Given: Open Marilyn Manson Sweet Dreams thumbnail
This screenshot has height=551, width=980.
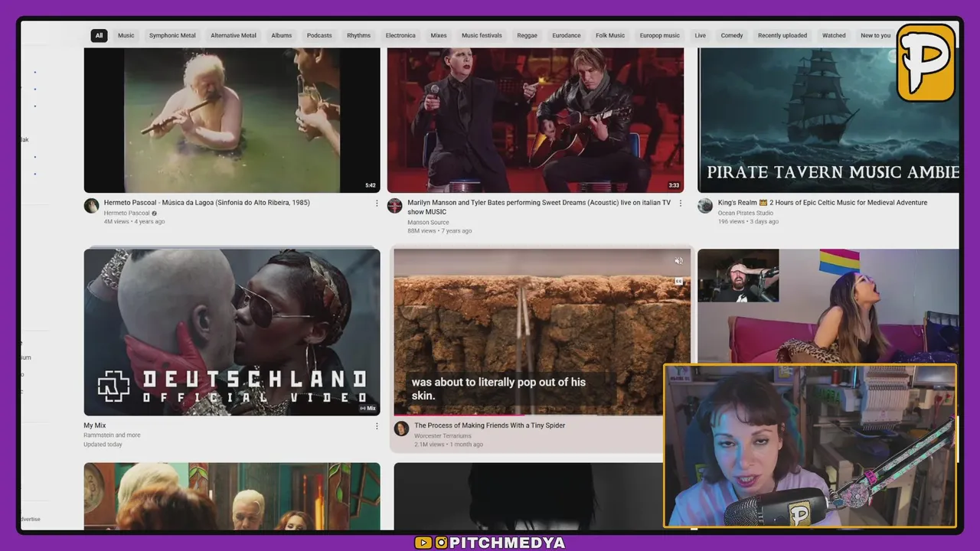Looking at the screenshot, I should (535, 120).
